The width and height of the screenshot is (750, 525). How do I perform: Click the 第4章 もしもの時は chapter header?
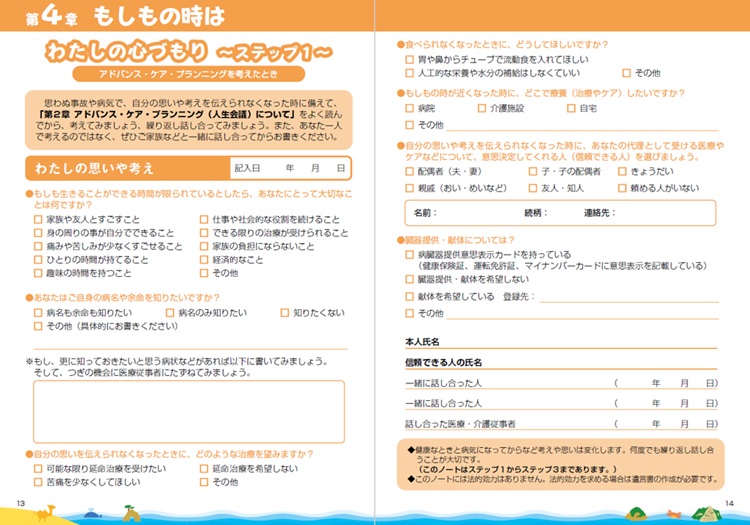pos(125,16)
